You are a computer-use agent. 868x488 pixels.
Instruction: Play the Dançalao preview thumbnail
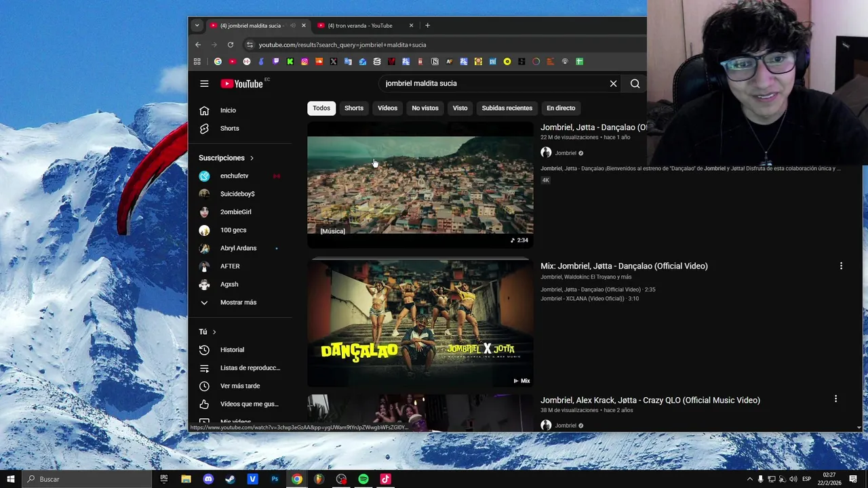(x=420, y=186)
